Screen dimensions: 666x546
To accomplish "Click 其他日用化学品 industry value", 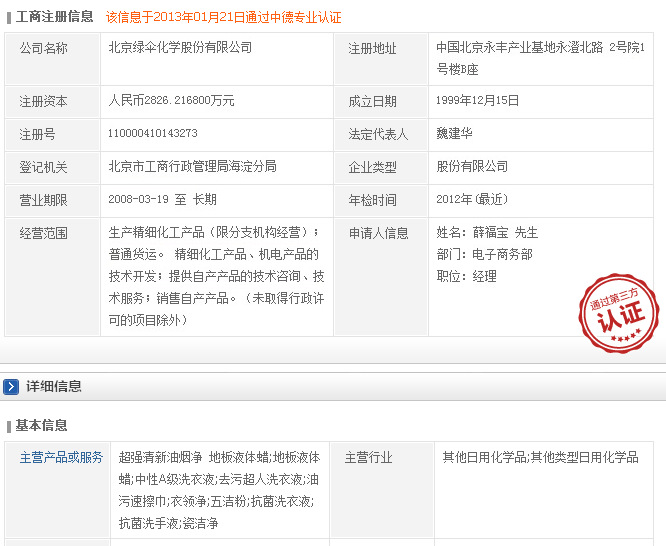I will pos(540,457).
